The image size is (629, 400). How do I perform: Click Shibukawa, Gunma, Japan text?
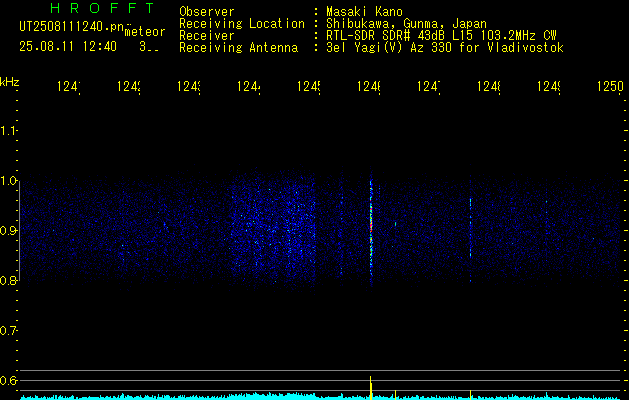pos(406,24)
